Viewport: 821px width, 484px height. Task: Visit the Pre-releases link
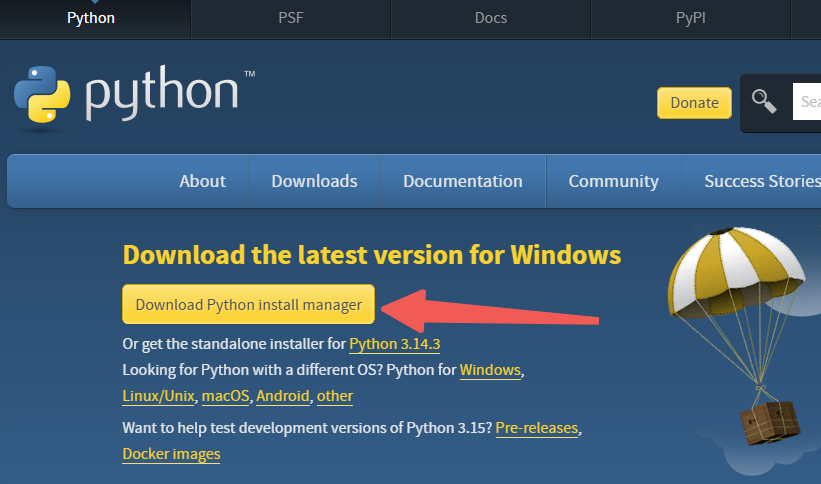click(536, 428)
